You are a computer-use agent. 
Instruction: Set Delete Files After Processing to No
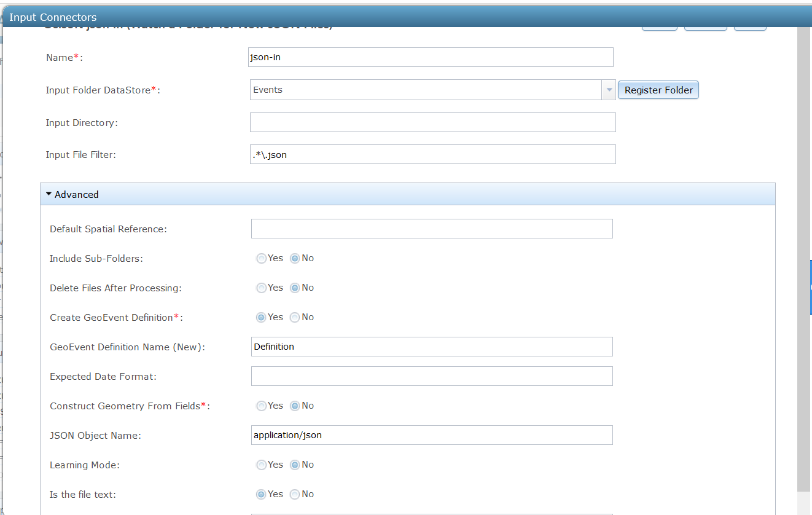295,288
